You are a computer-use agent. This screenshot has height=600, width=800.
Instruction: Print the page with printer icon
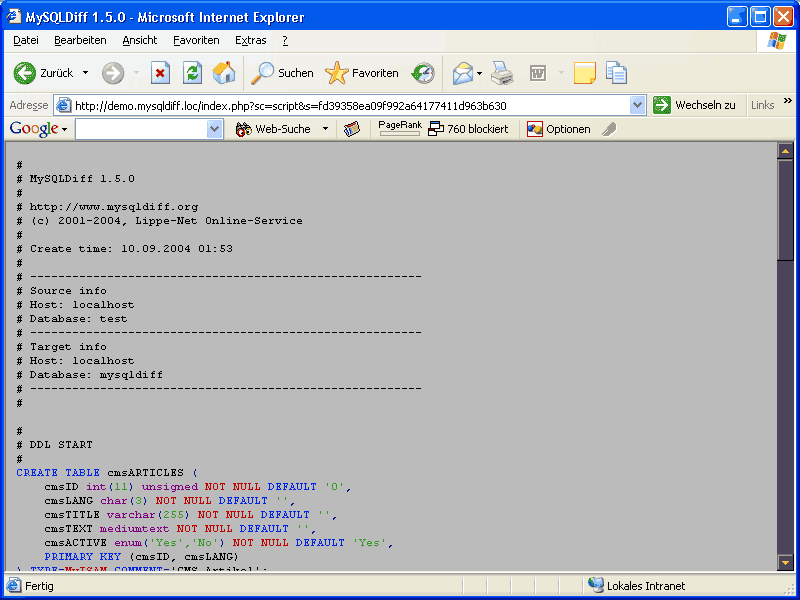tap(503, 73)
